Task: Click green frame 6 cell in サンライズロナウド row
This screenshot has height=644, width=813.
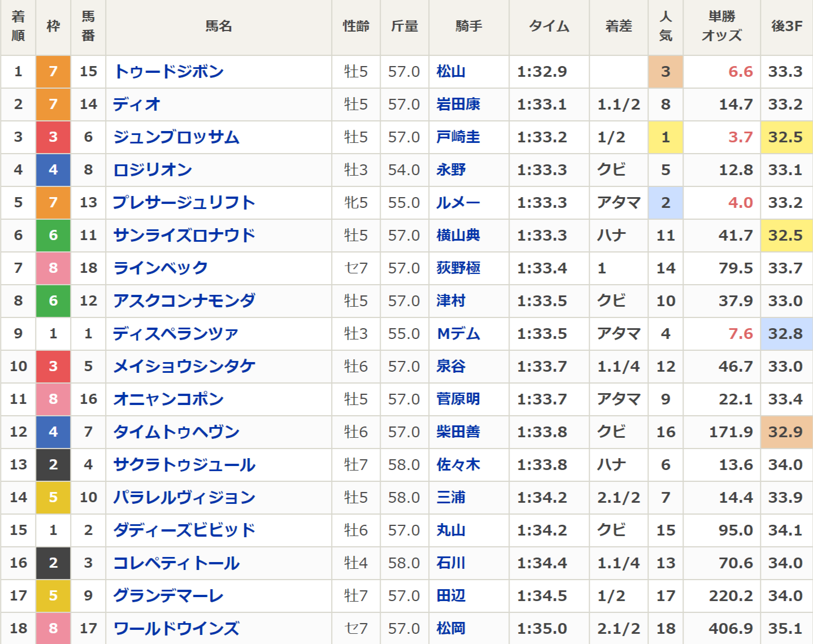Action: click(53, 236)
